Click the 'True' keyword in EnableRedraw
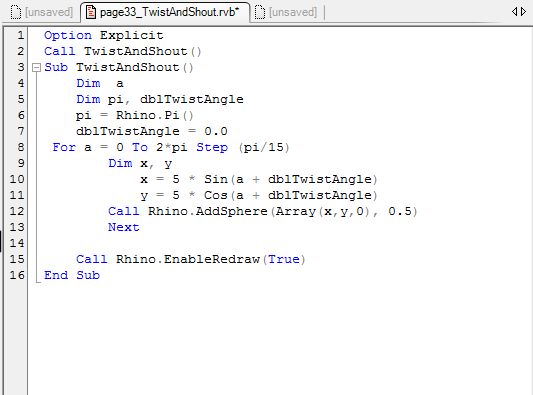This screenshot has width=533, height=395. 284,259
